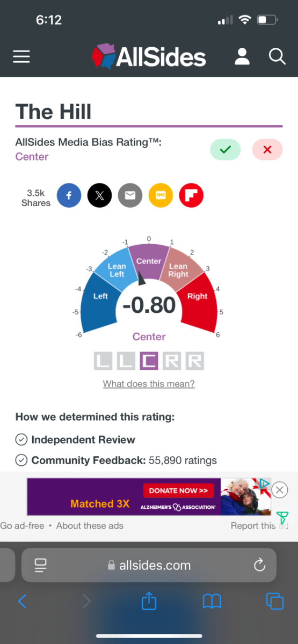This screenshot has height=644, width=298.
Task: Open the hamburger menu
Action: pyautogui.click(x=21, y=56)
